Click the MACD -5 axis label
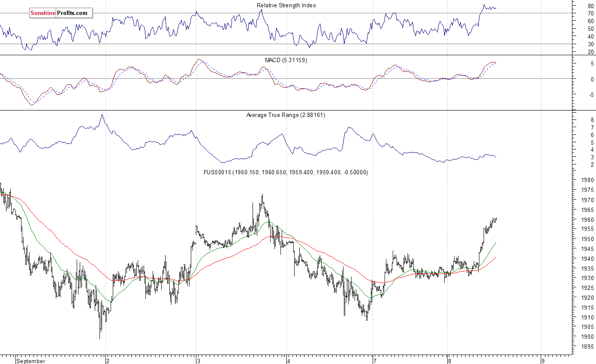Viewport: 596px width, 364px height. click(x=591, y=94)
